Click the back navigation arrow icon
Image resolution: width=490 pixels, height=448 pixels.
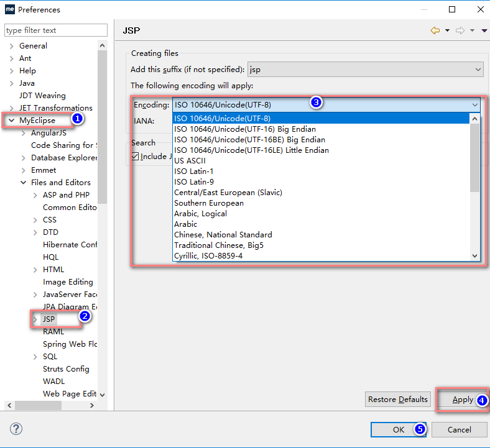(x=435, y=30)
